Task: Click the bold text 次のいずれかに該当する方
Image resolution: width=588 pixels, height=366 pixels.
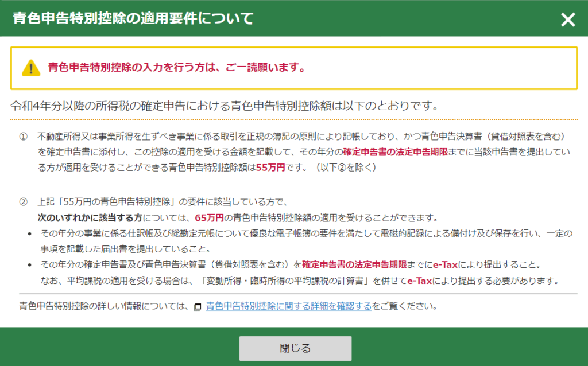Action: [90, 218]
